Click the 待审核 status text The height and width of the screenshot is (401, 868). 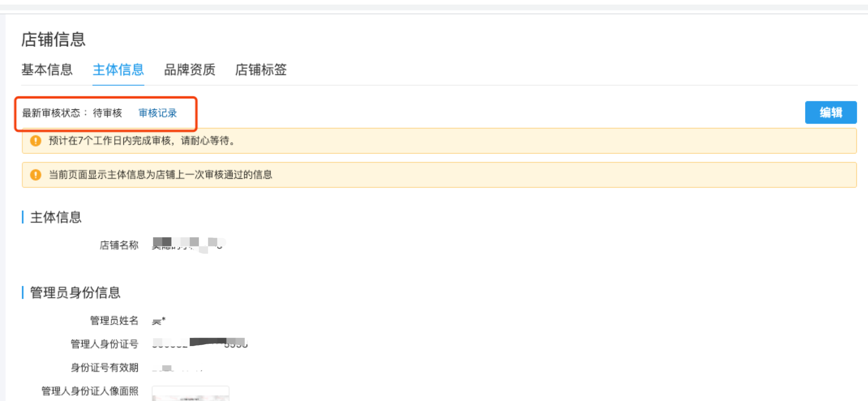point(108,113)
